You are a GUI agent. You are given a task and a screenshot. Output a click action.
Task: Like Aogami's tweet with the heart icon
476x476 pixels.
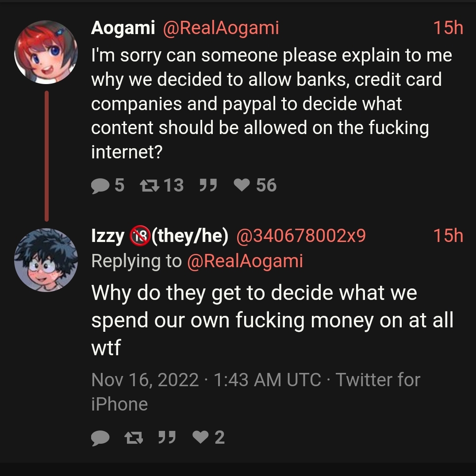tap(242, 184)
